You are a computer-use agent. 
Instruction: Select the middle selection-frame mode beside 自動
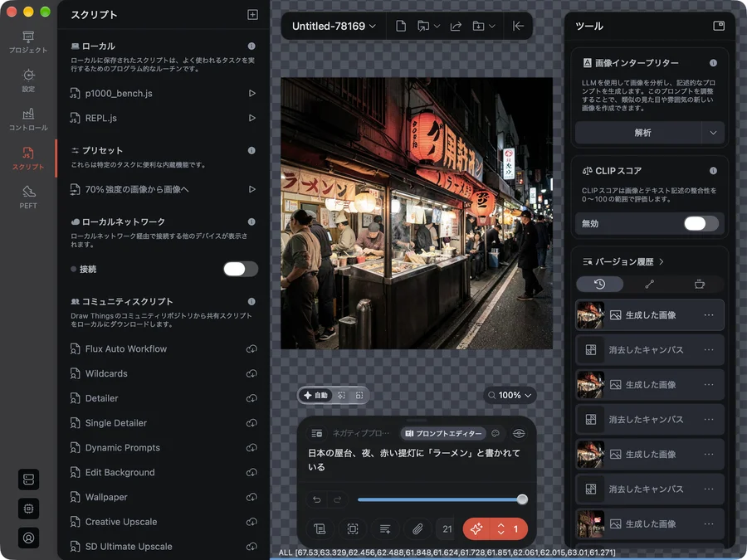point(341,395)
